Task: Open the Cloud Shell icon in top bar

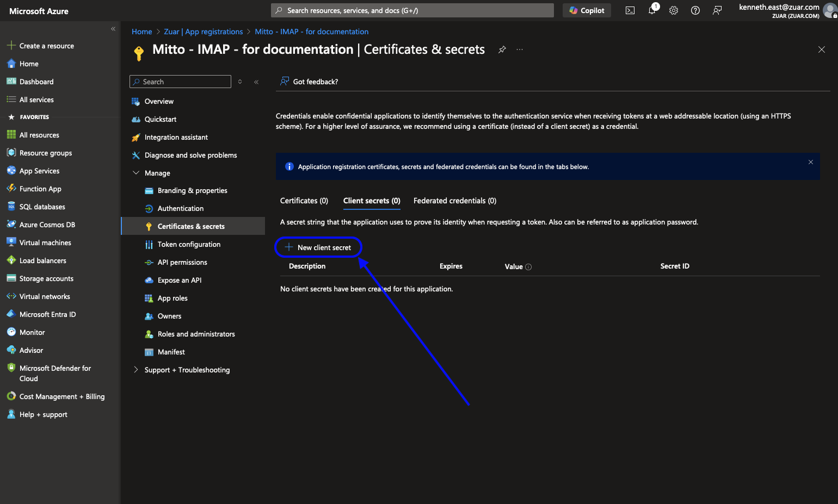Action: pyautogui.click(x=630, y=10)
